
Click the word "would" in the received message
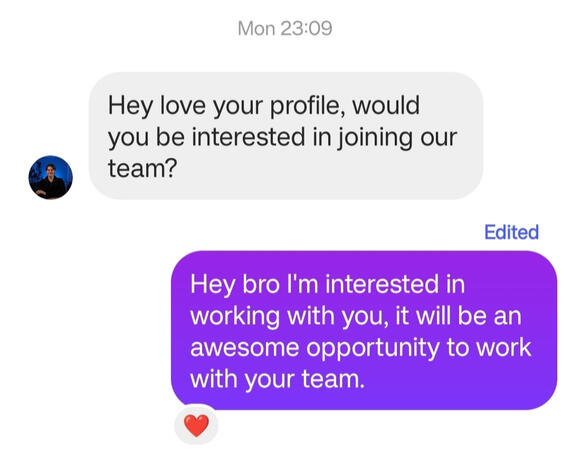coord(386,105)
